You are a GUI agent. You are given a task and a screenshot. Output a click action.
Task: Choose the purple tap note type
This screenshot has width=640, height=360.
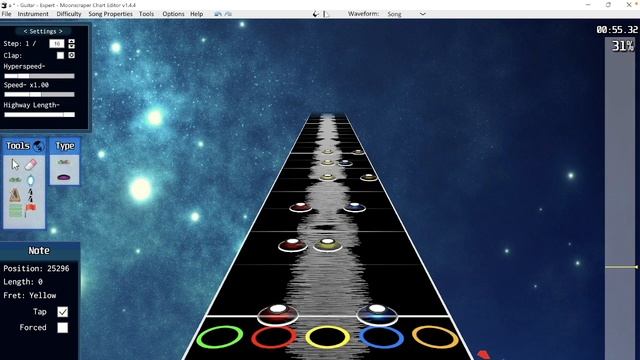(63, 177)
